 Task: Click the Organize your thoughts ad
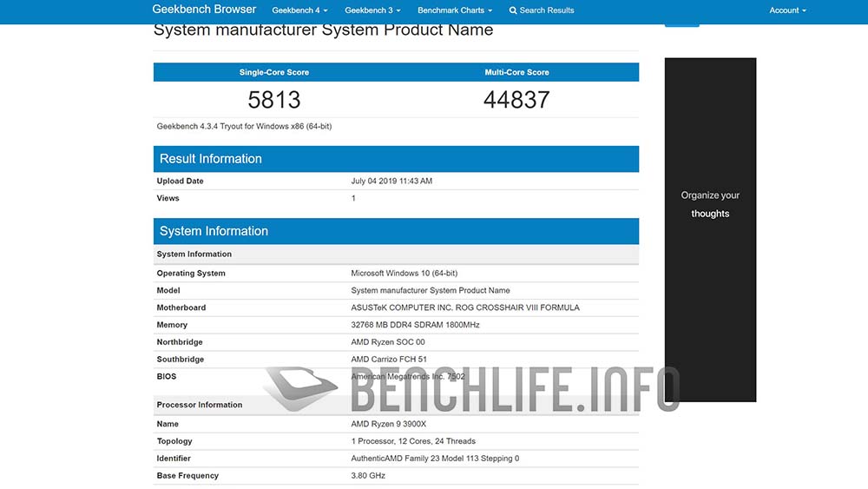click(x=710, y=229)
